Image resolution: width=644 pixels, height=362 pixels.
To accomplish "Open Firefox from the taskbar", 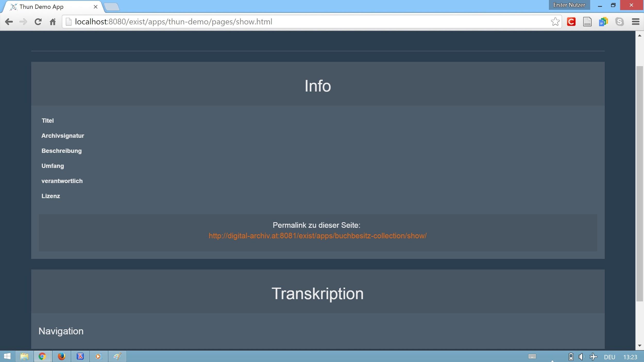I will pos(61,356).
